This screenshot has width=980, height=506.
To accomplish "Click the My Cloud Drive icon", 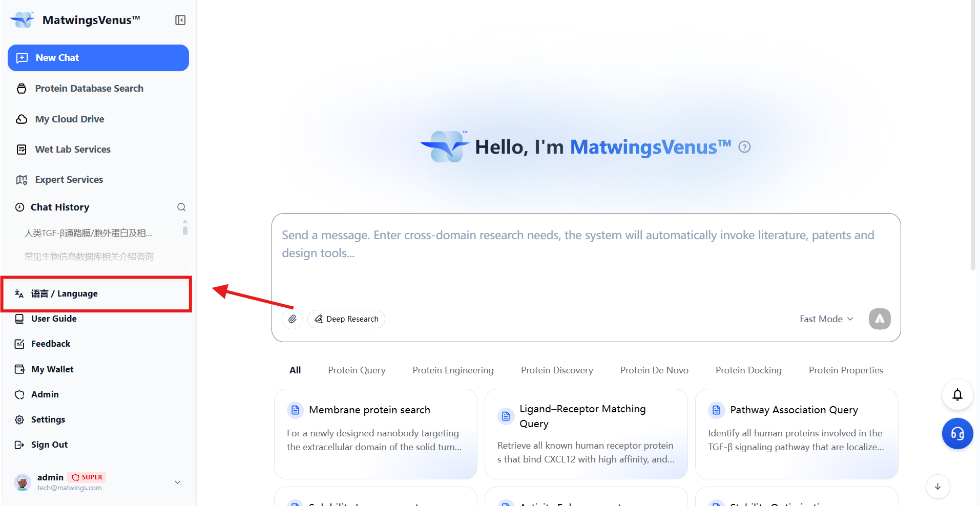I will (22, 119).
